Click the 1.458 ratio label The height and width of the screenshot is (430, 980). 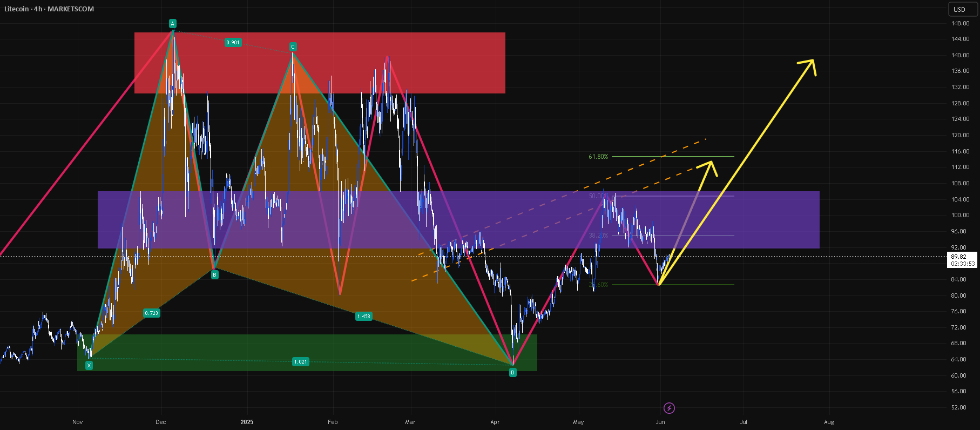coord(364,317)
